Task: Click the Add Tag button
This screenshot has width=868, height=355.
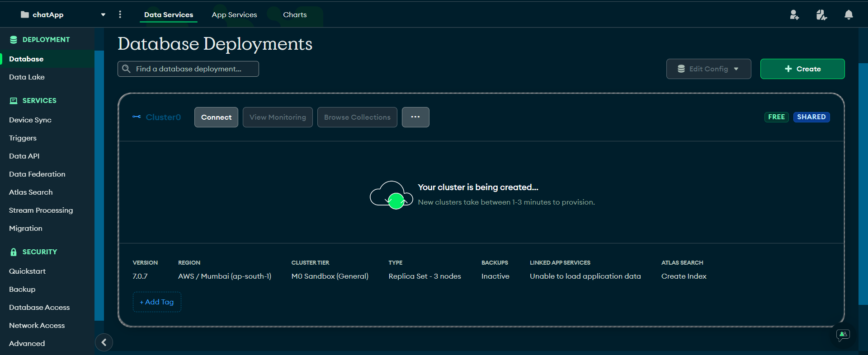Action: pos(157,302)
